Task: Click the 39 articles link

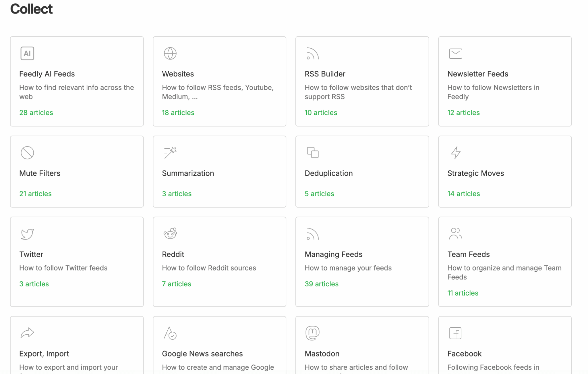Action: (x=322, y=284)
